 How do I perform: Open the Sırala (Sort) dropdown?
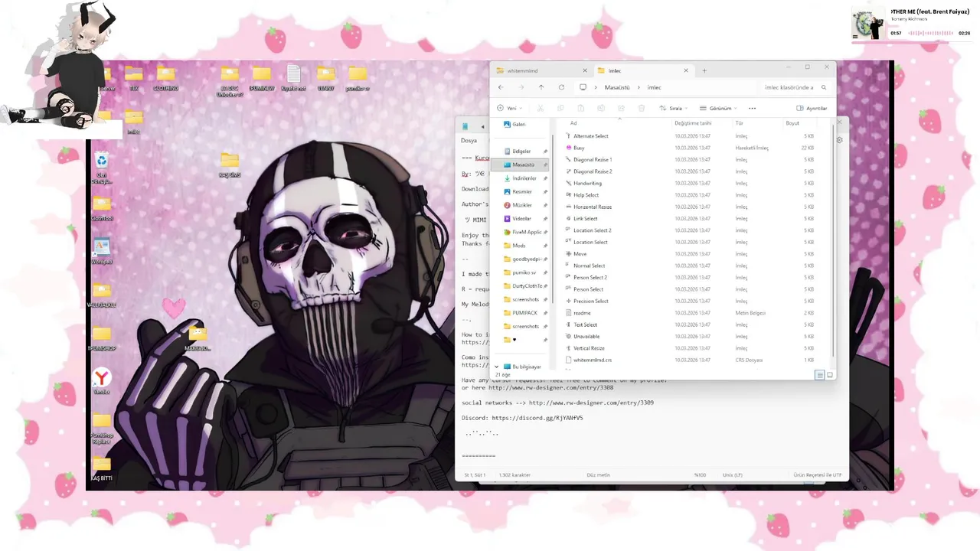click(x=674, y=108)
